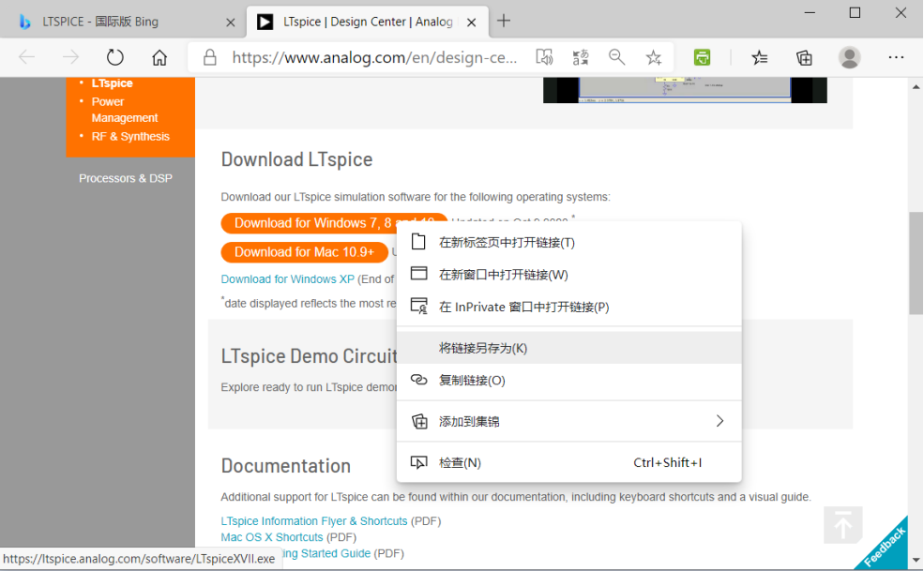Choose Inspect from the context menu
This screenshot has width=924, height=571.
[x=568, y=462]
